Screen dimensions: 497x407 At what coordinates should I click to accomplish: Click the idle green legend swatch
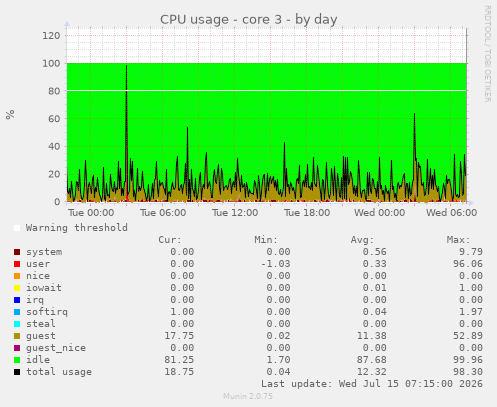[17, 360]
